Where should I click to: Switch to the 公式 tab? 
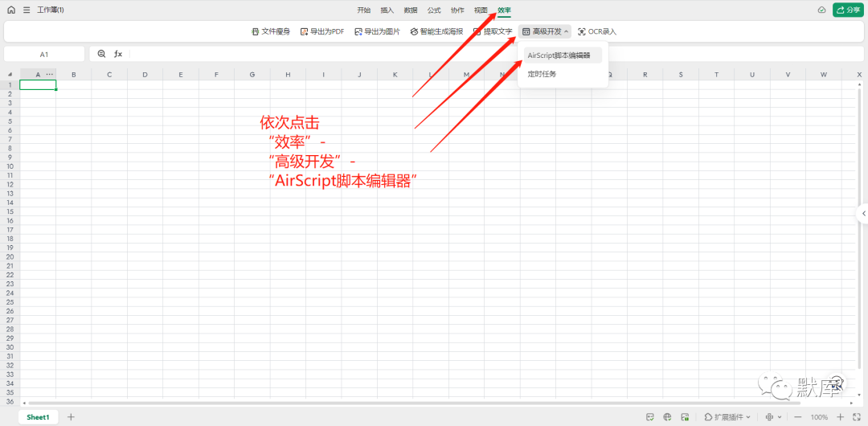[434, 10]
